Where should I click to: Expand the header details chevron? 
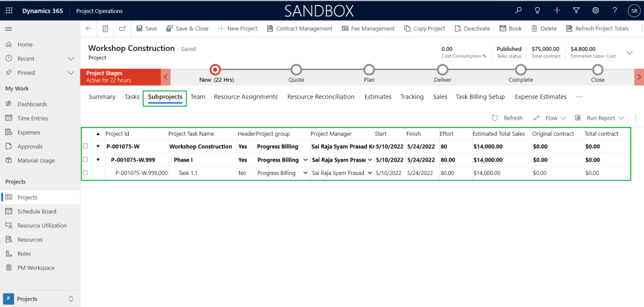629,53
